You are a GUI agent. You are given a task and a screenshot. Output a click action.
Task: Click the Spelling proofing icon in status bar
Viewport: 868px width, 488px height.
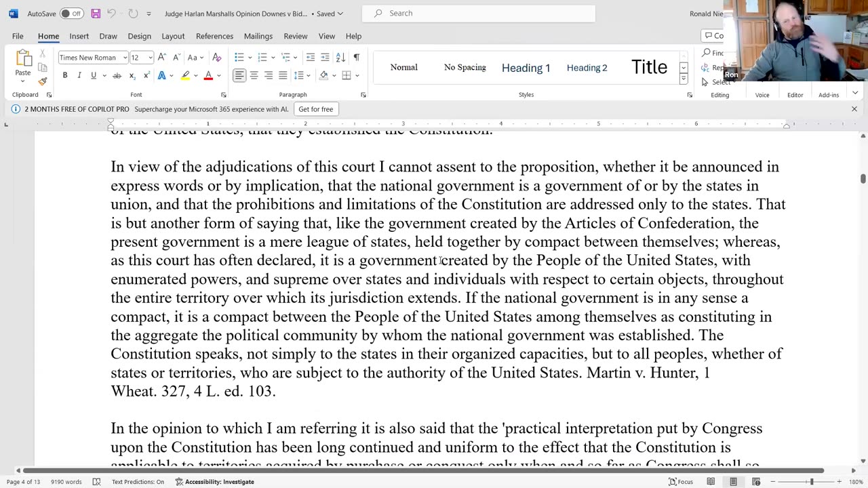(96, 482)
